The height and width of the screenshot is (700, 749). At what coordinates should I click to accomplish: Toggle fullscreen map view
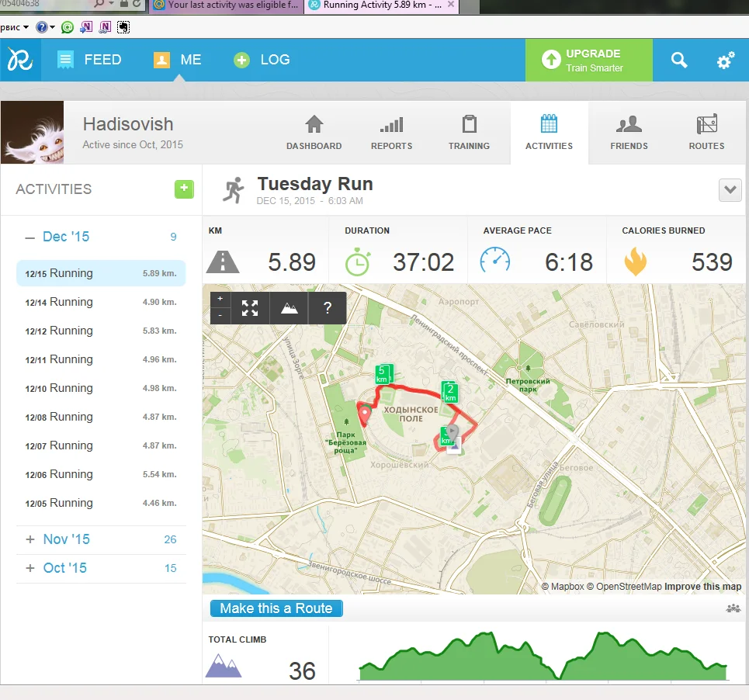[x=250, y=308]
